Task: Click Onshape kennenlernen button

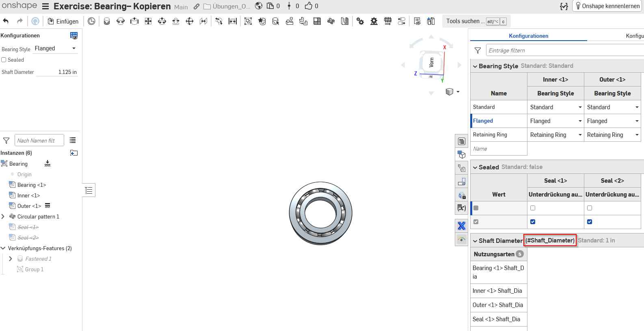Action: (607, 6)
